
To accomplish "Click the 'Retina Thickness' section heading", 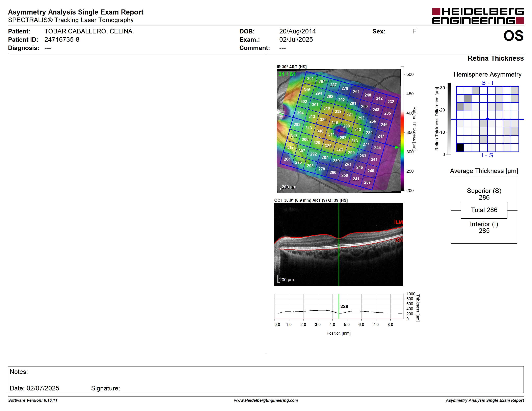I will pos(496,58).
